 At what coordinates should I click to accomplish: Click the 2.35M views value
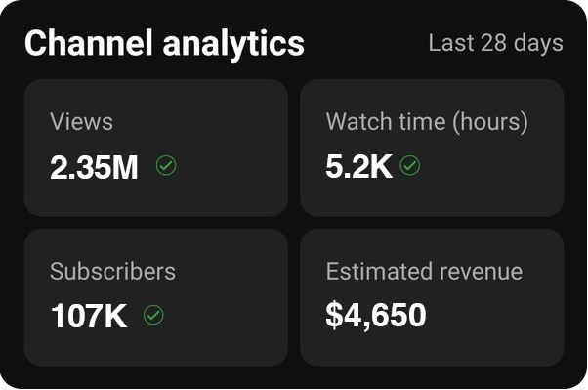point(94,167)
